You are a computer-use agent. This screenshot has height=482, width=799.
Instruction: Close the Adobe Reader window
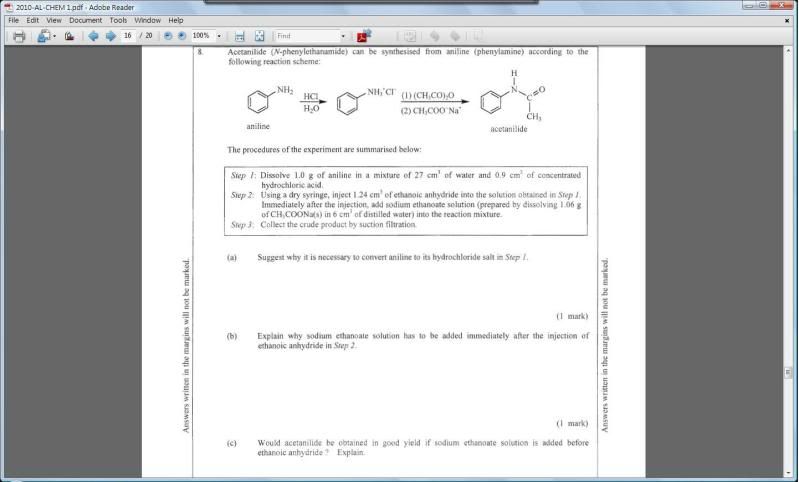click(781, 5)
